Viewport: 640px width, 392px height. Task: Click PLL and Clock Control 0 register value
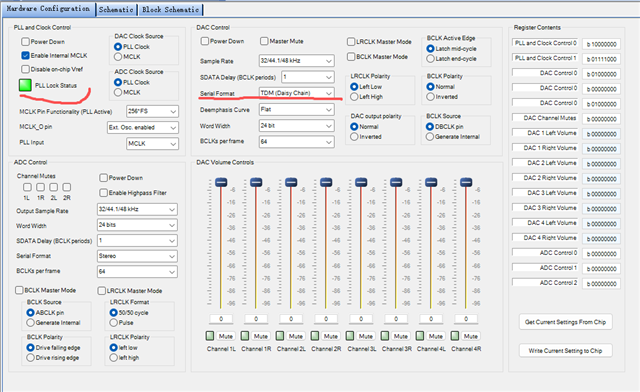[601, 44]
